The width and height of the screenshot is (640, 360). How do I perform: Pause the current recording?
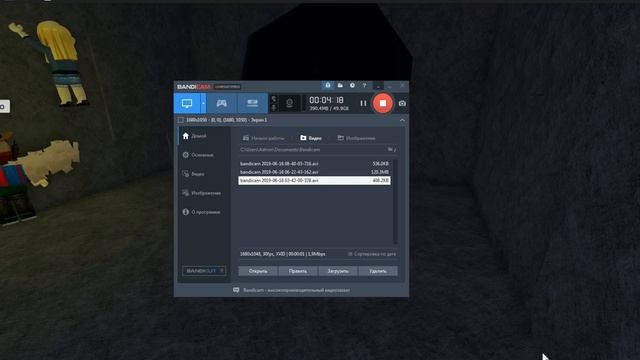pos(363,104)
